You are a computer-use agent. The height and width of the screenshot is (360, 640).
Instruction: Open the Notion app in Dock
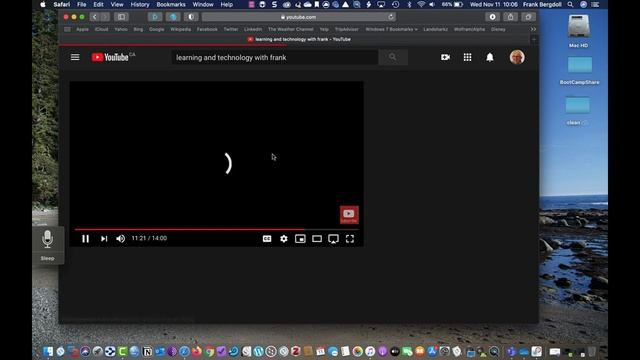[147, 351]
